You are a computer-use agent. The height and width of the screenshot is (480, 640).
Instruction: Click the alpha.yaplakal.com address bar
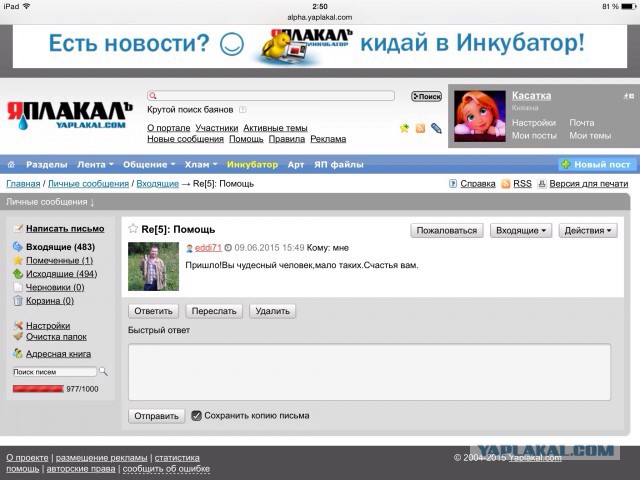(320, 17)
